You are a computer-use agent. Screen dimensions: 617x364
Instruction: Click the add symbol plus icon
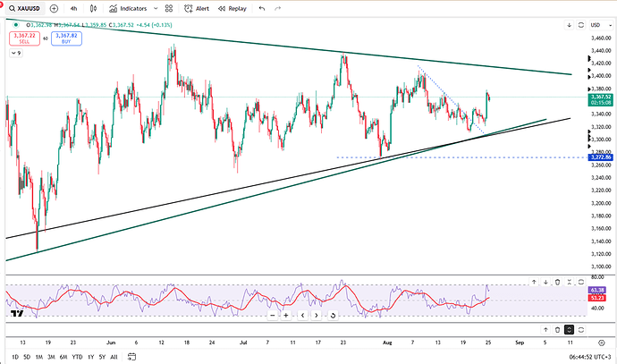point(55,8)
